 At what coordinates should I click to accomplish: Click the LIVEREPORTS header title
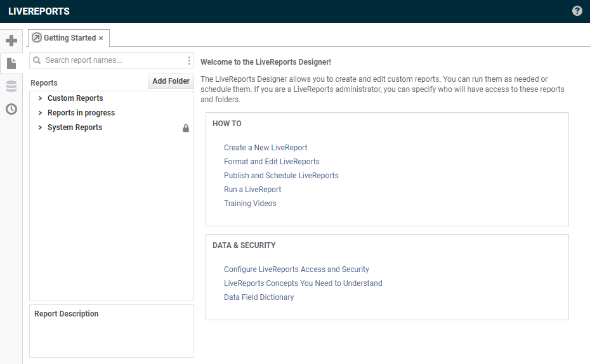39,11
